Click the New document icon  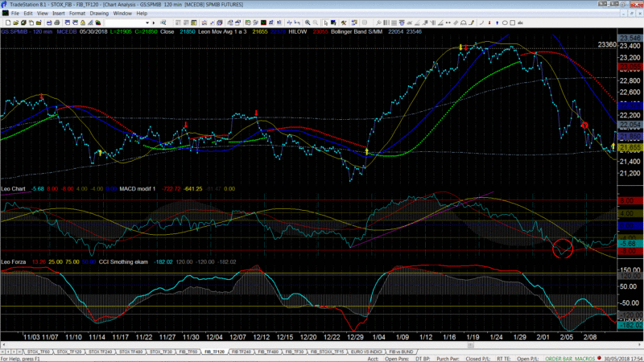(x=8, y=23)
